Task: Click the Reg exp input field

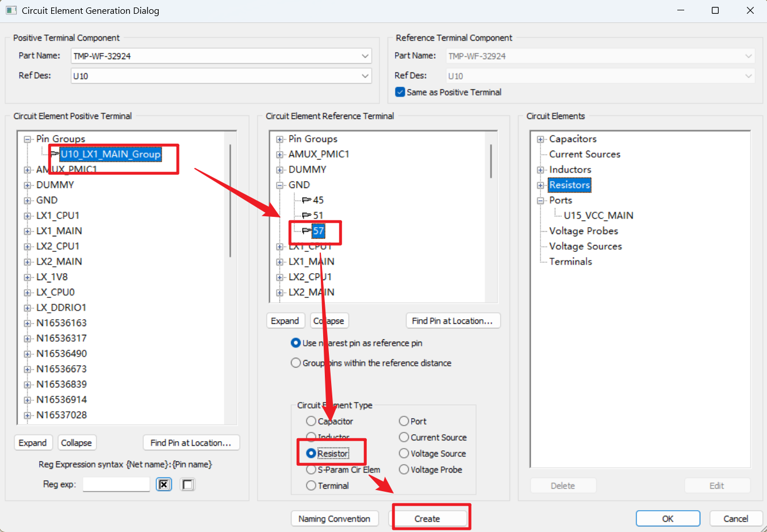Action: [x=116, y=484]
